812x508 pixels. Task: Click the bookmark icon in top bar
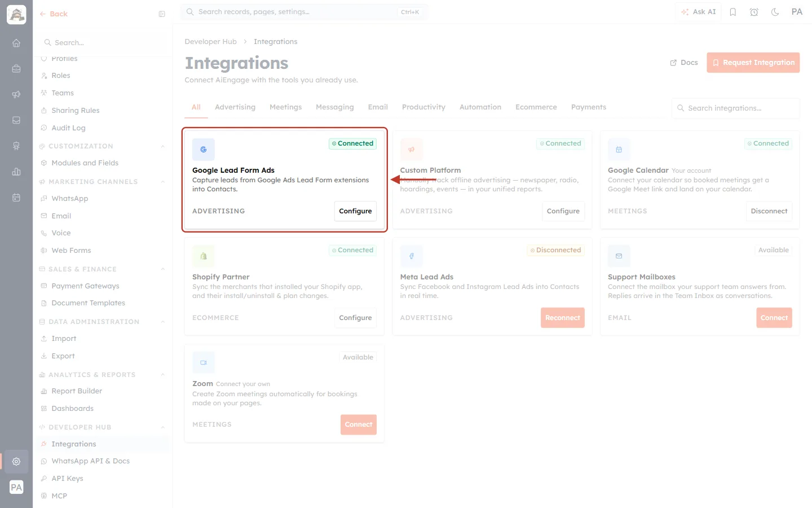[733, 12]
